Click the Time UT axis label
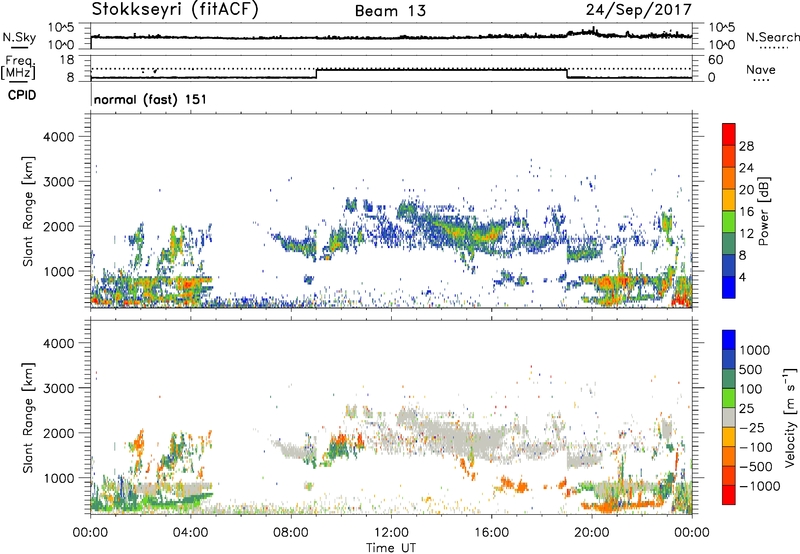The height and width of the screenshot is (554, 800). tap(391, 548)
